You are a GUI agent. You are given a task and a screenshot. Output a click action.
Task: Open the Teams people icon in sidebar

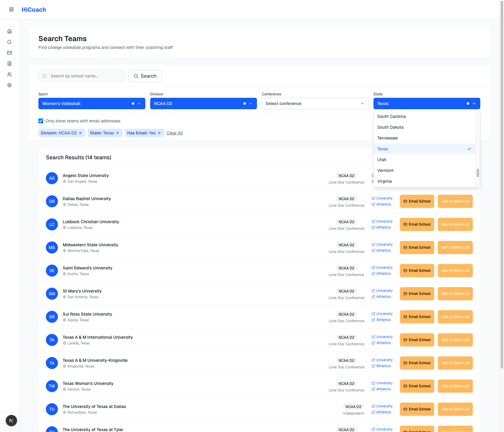9,74
